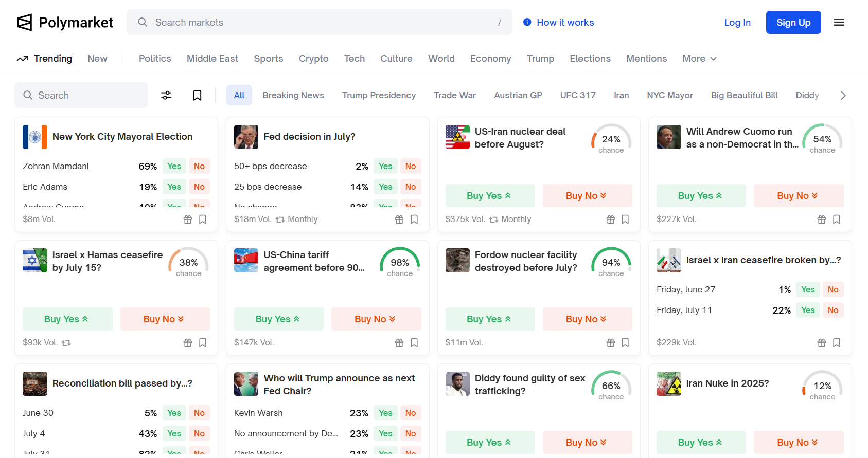
Task: Bookmark the Fed decision in July market
Action: [414, 219]
